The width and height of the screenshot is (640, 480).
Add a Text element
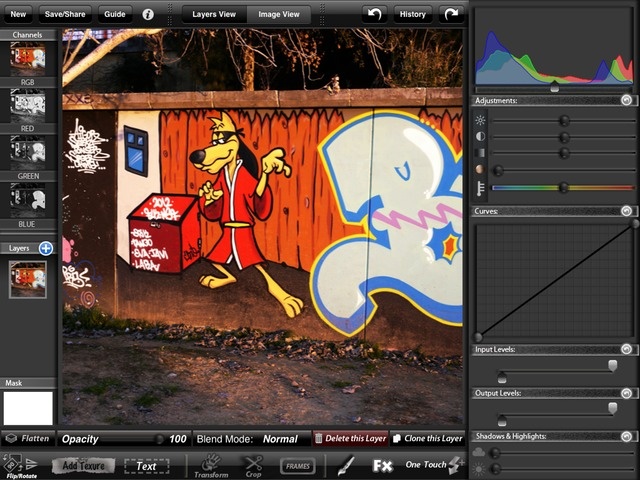(x=147, y=466)
